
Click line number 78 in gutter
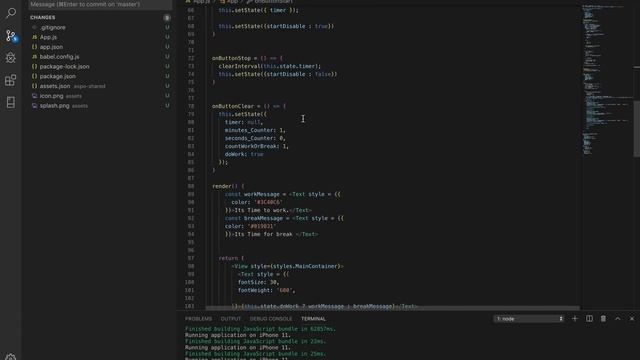tap(191, 106)
